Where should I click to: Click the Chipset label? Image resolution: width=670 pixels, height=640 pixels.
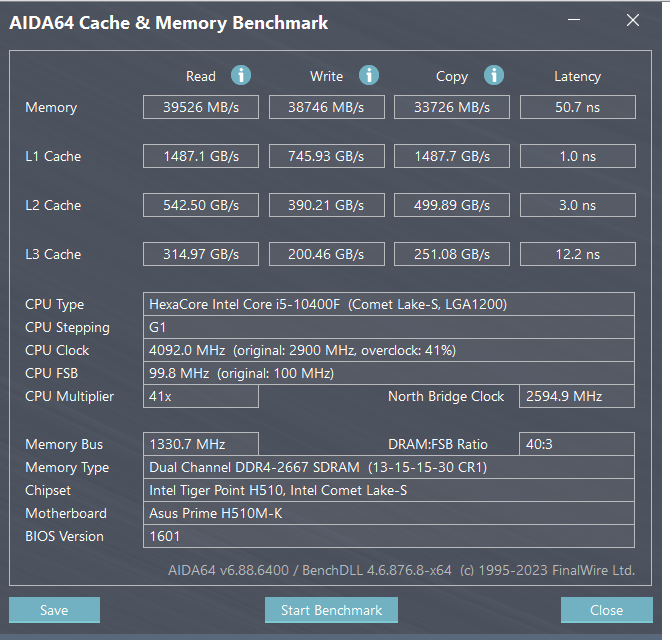point(48,491)
